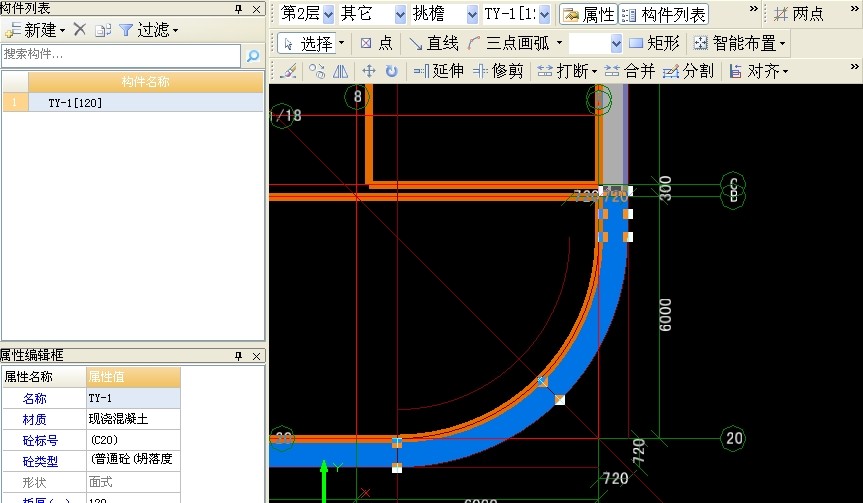Click the move tool icon
The image size is (863, 503).
368,71
